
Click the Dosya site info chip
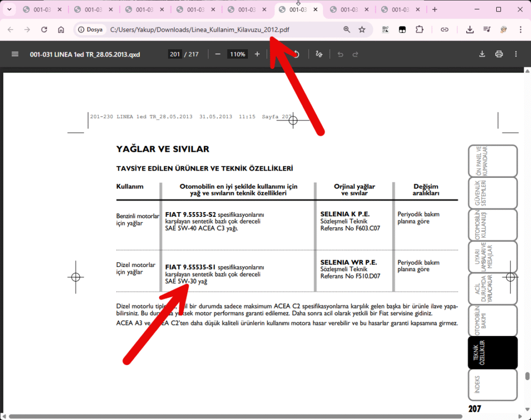pyautogui.click(x=90, y=30)
